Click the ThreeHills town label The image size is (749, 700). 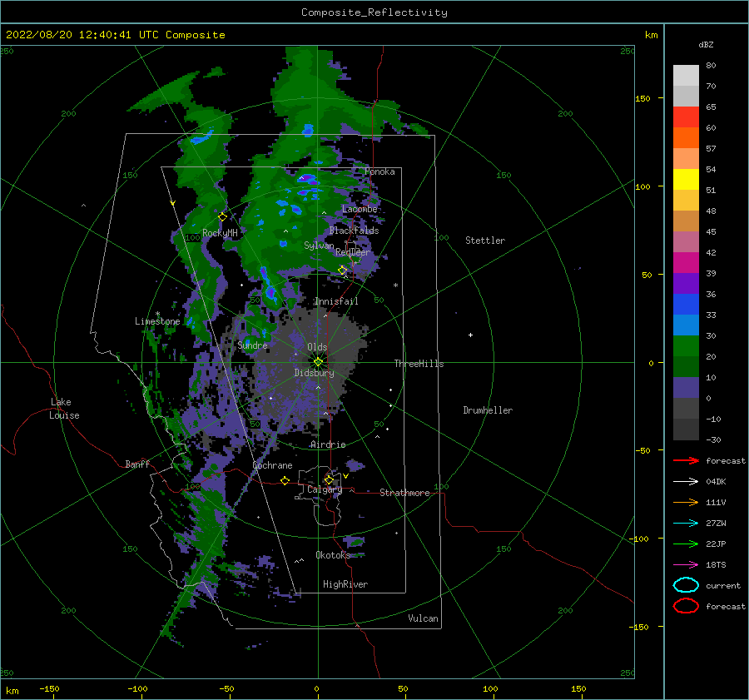point(419,364)
